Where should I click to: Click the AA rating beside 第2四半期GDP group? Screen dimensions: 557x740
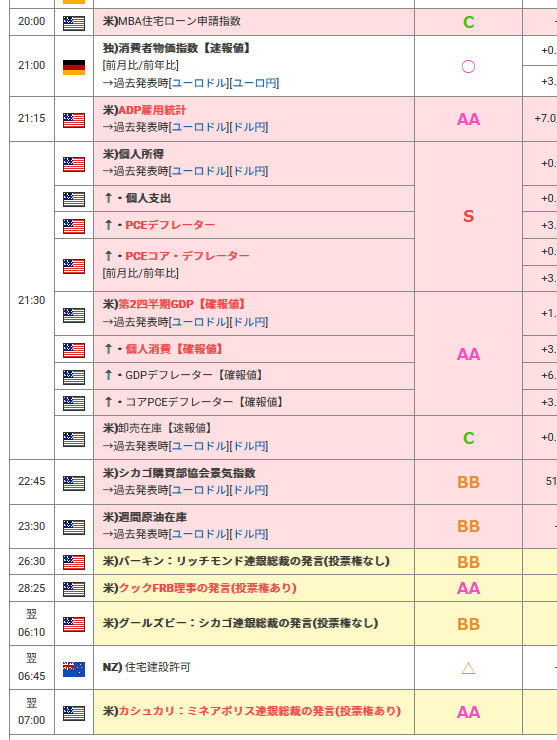click(468, 354)
